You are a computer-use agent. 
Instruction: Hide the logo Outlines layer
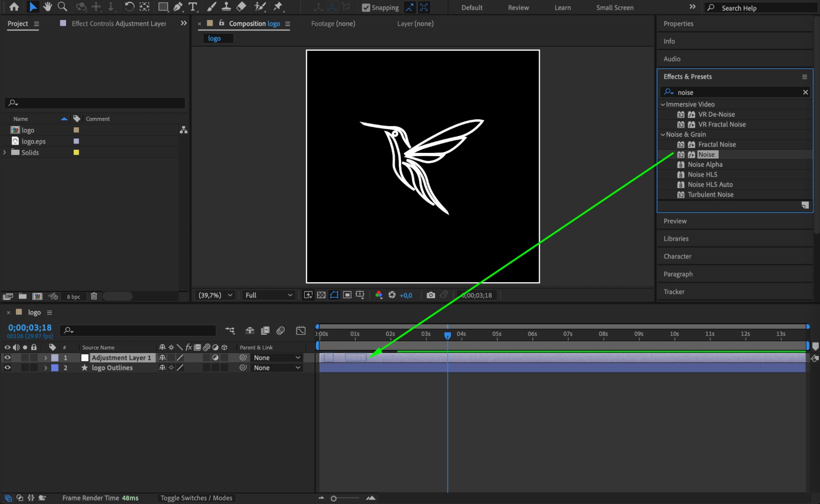click(7, 368)
